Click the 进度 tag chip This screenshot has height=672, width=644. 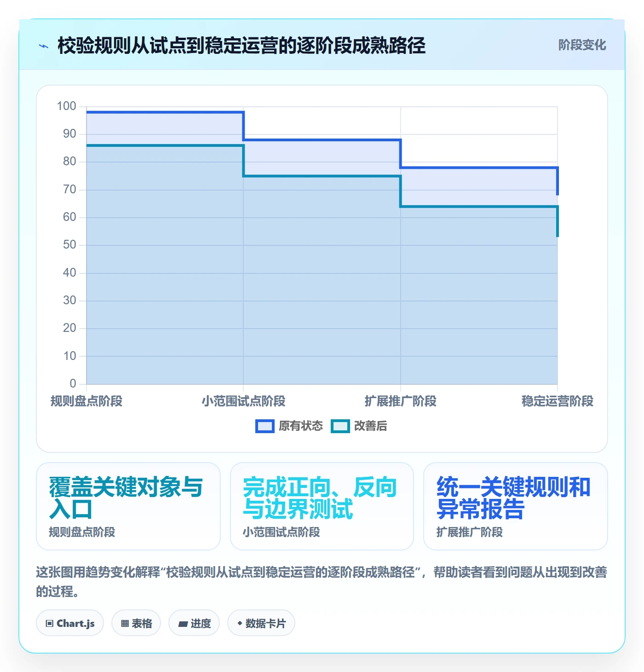pyautogui.click(x=194, y=623)
